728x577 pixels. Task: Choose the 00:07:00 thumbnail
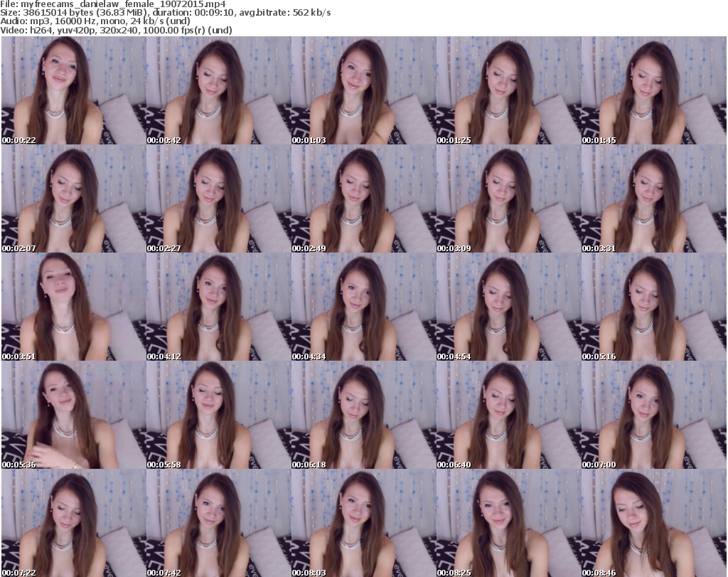coord(654,415)
